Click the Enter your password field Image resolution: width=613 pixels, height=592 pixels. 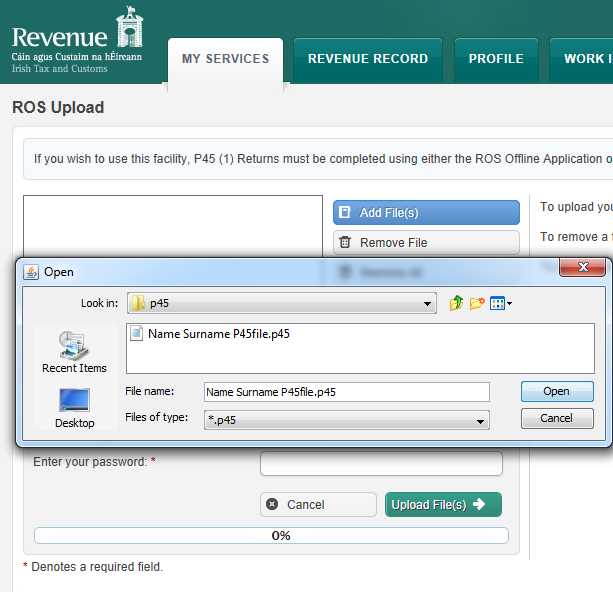coord(381,464)
